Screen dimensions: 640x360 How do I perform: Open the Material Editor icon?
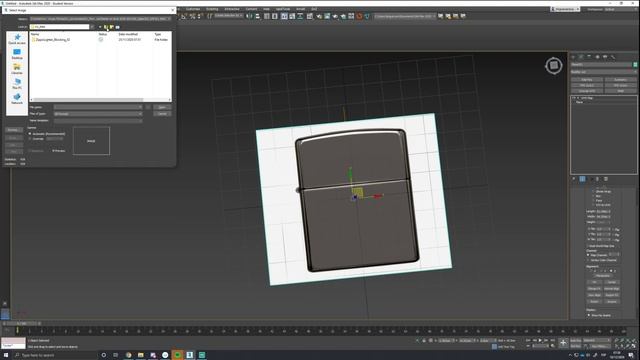(309, 16)
